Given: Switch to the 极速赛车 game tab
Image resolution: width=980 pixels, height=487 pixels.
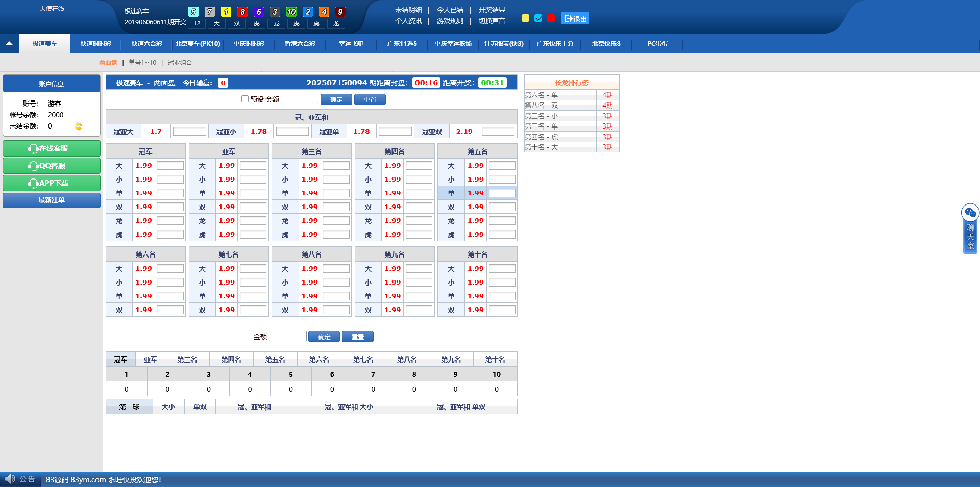Looking at the screenshot, I should [45, 44].
